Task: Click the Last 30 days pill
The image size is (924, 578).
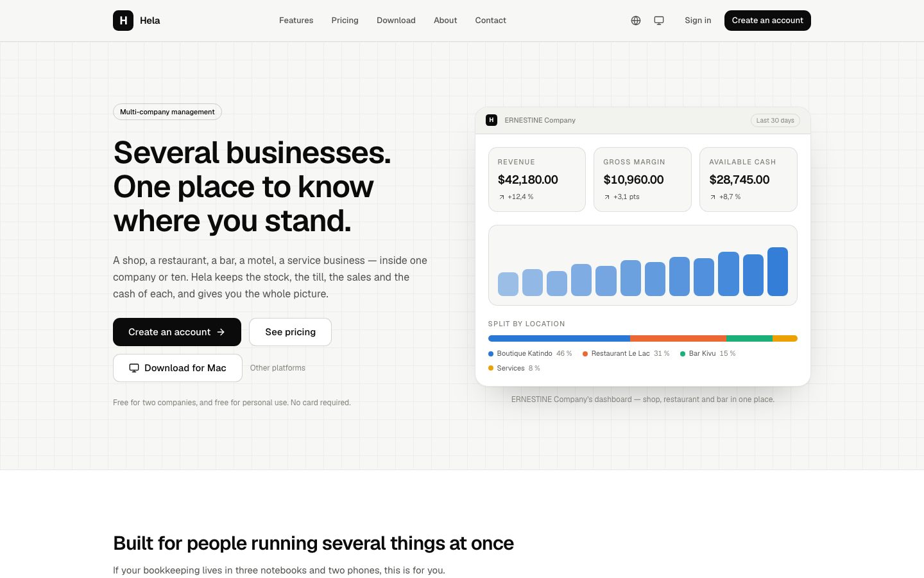Action: 775,120
